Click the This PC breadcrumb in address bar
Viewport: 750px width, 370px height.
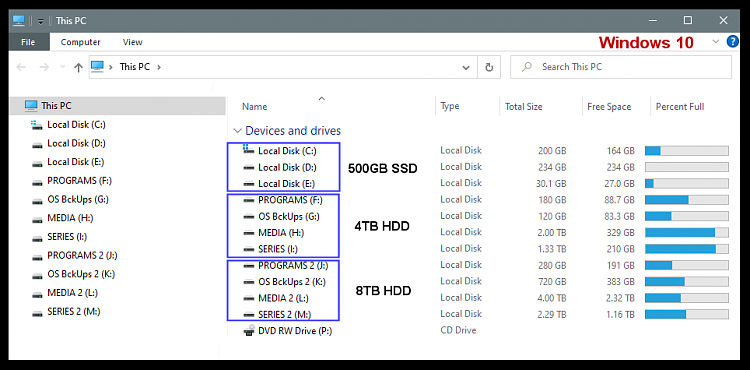[134, 67]
